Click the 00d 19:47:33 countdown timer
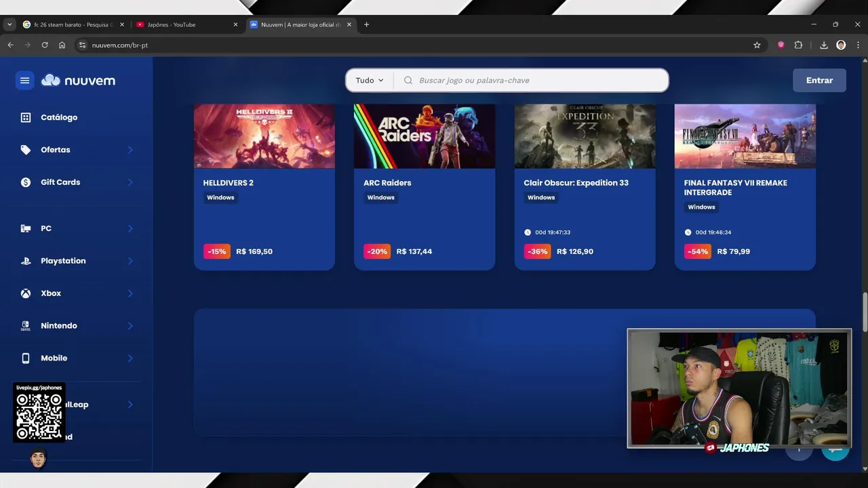 [x=548, y=232]
